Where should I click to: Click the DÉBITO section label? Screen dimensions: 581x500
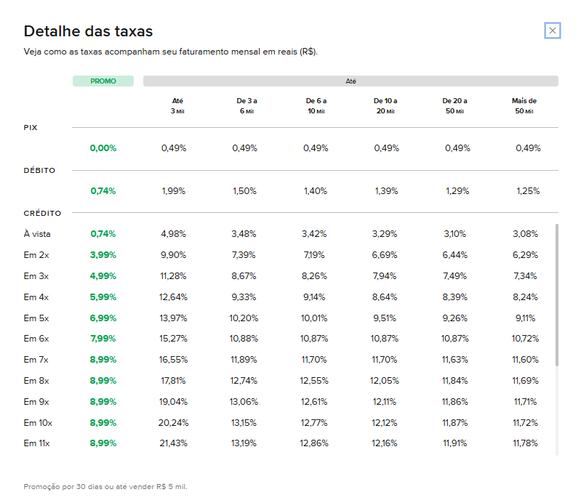(39, 170)
